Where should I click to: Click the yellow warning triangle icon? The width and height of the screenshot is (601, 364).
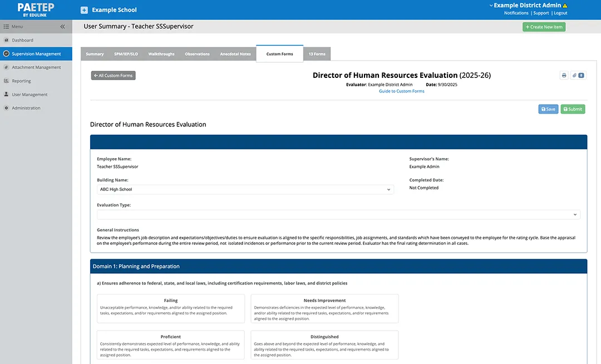pyautogui.click(x=565, y=6)
